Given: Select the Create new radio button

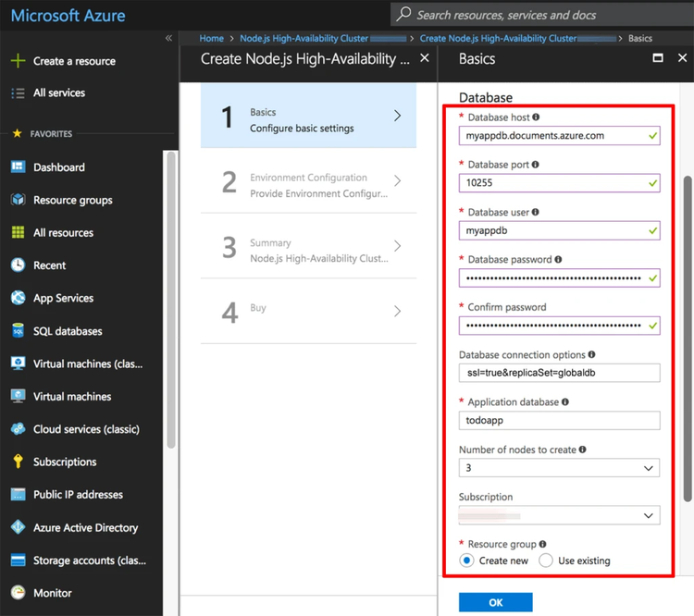Looking at the screenshot, I should 466,561.
